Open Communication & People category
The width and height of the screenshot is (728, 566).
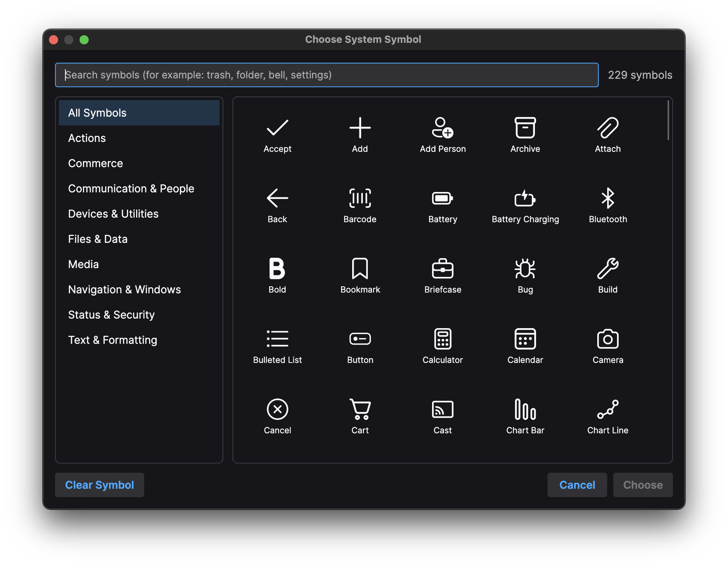click(139, 189)
